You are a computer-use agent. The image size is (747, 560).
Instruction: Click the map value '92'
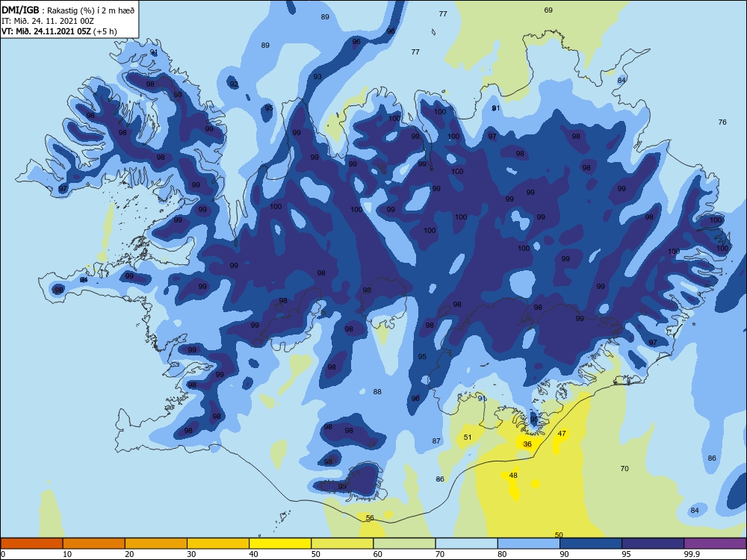[x=234, y=84]
